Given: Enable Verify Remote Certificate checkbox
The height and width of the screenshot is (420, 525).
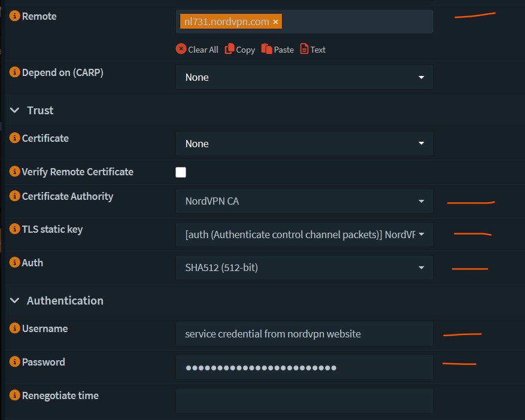Looking at the screenshot, I should (x=181, y=172).
